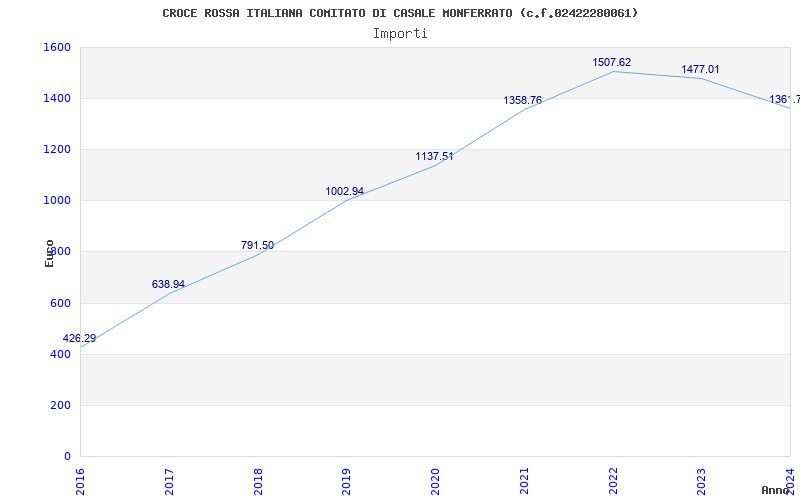Click the 1002.94 data label
The image size is (800, 500).
pos(345,191)
